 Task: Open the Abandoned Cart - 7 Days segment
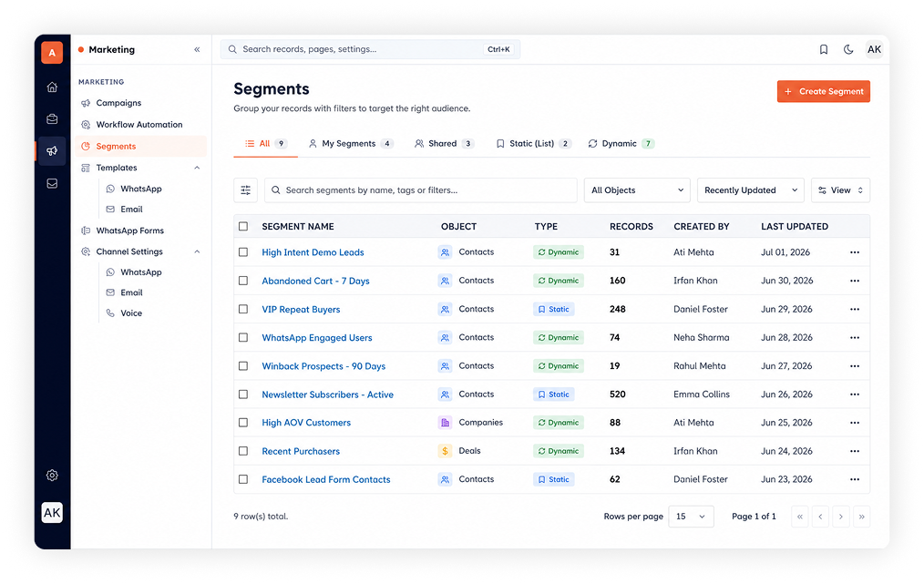click(x=315, y=282)
